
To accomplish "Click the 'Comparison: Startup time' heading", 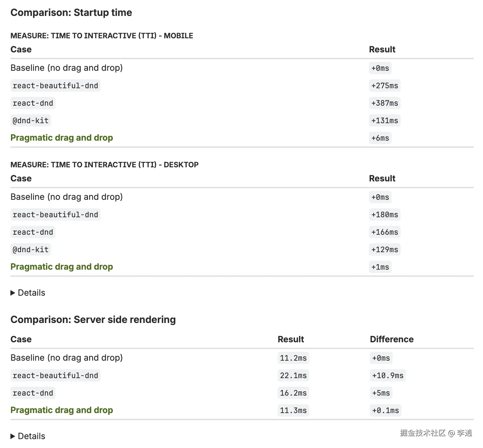I will coord(71,13).
